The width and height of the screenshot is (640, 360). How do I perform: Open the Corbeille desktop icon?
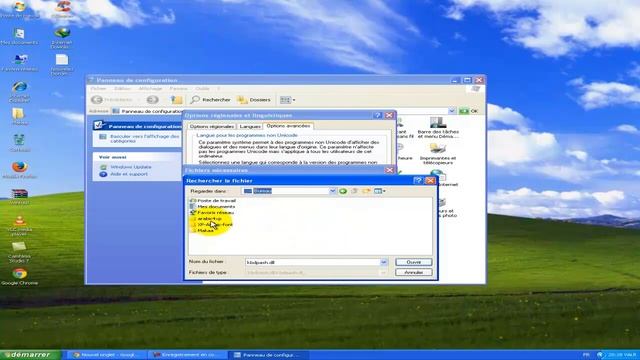tap(20, 143)
